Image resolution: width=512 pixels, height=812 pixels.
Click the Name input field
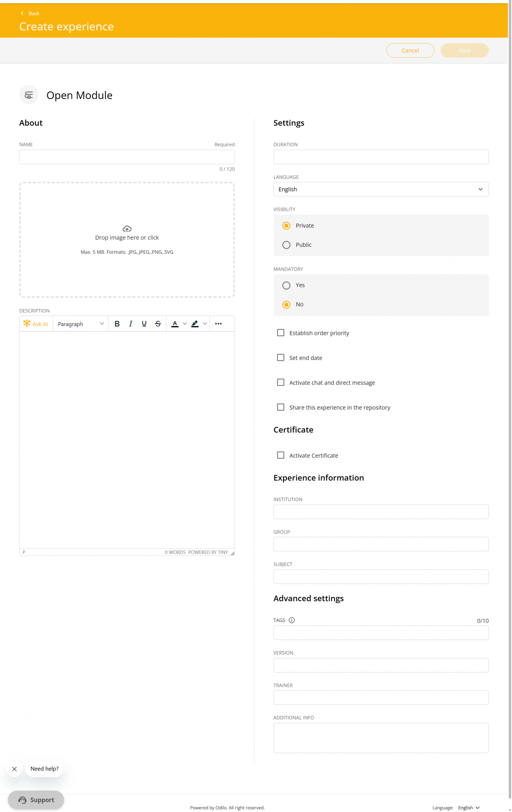pyautogui.click(x=127, y=157)
